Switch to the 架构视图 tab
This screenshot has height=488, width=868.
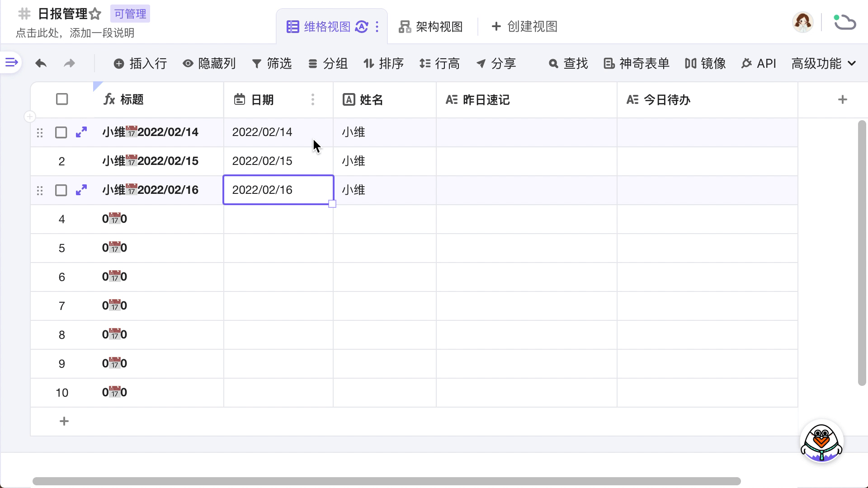pyautogui.click(x=430, y=27)
